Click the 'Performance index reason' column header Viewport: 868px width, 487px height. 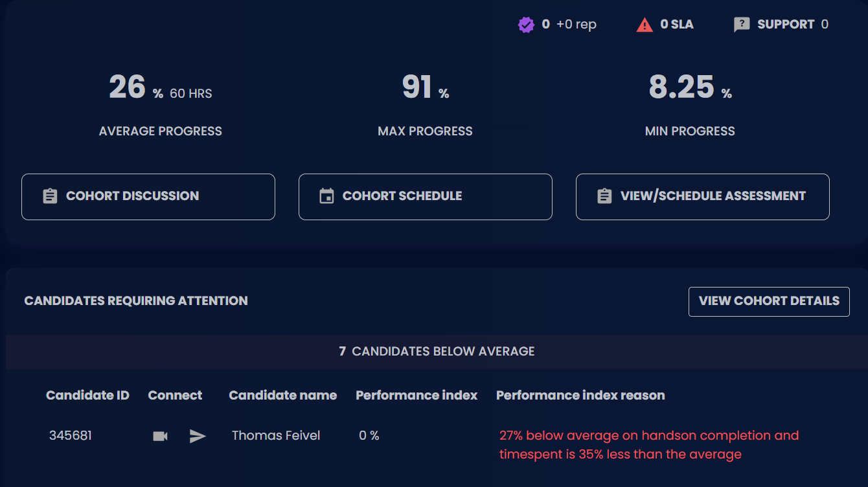580,396
